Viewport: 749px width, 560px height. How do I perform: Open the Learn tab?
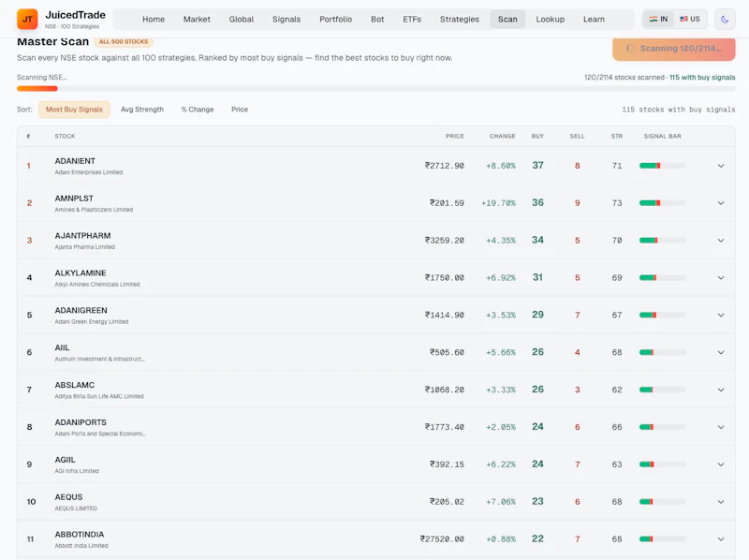594,19
